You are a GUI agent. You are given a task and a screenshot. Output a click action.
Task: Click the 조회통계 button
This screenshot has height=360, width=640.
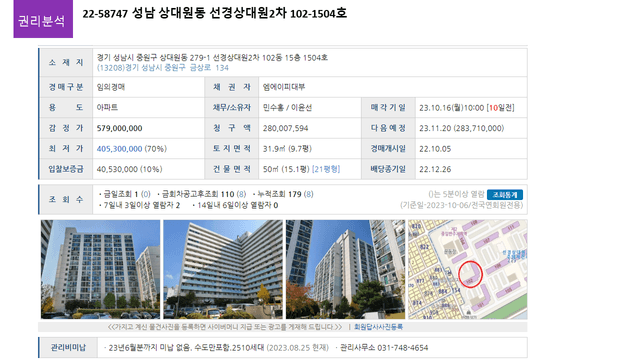point(504,195)
